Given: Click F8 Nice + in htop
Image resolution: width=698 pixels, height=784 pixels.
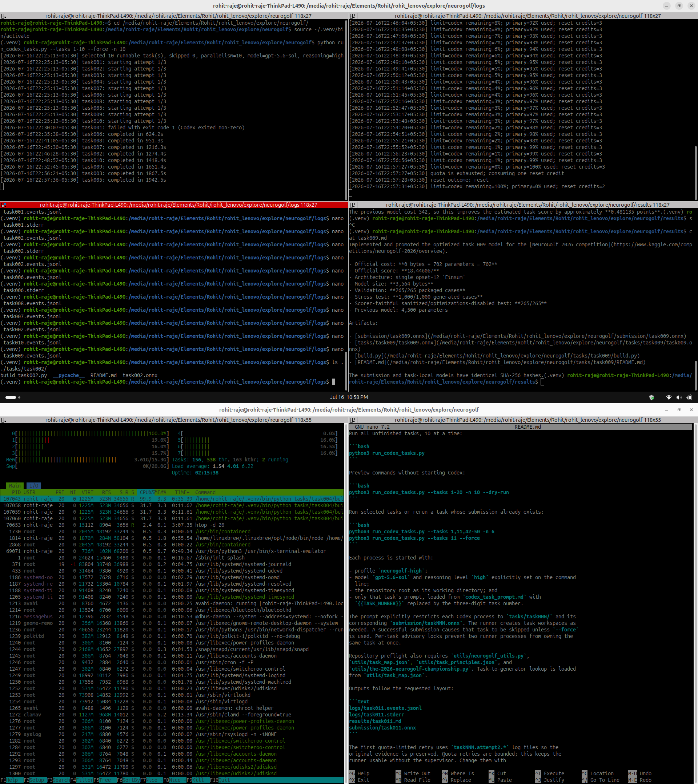Looking at the screenshot, I should (174, 780).
